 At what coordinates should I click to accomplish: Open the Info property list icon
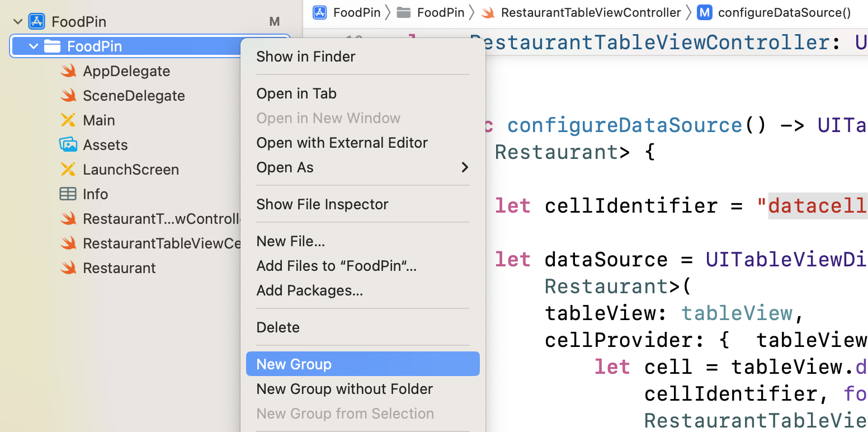[x=69, y=194]
